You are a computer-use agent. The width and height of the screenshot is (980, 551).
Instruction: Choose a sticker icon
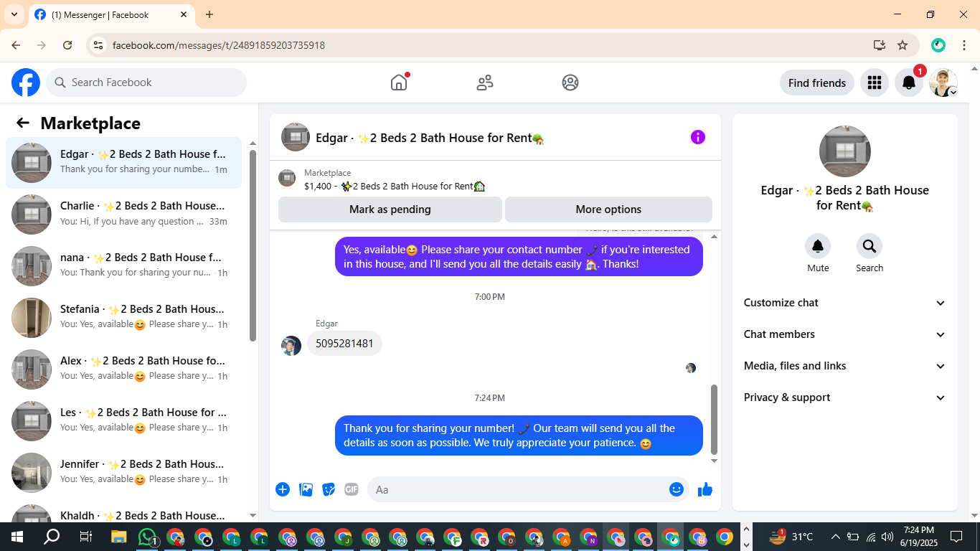click(329, 489)
